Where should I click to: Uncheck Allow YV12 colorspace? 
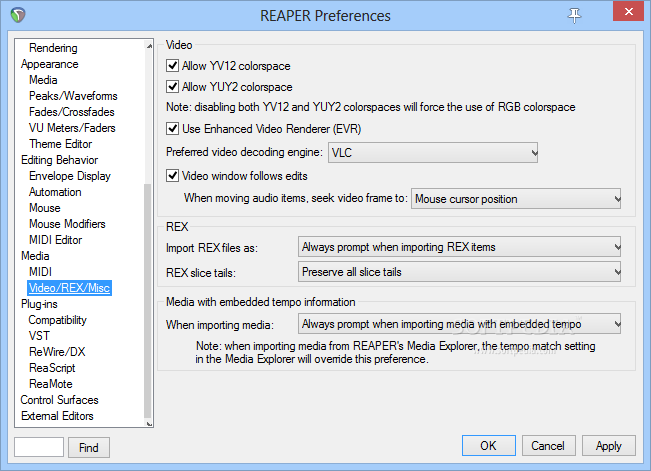point(172,66)
